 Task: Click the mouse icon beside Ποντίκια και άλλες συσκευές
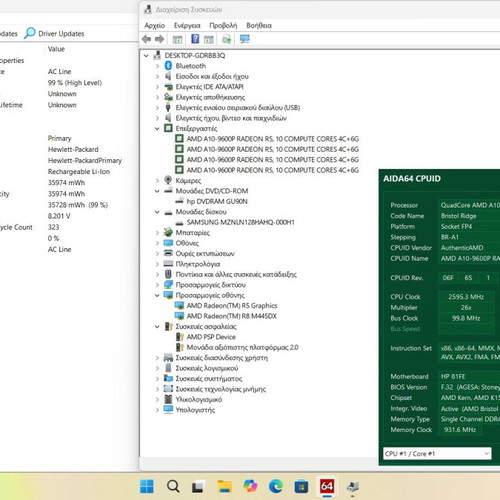(168, 274)
